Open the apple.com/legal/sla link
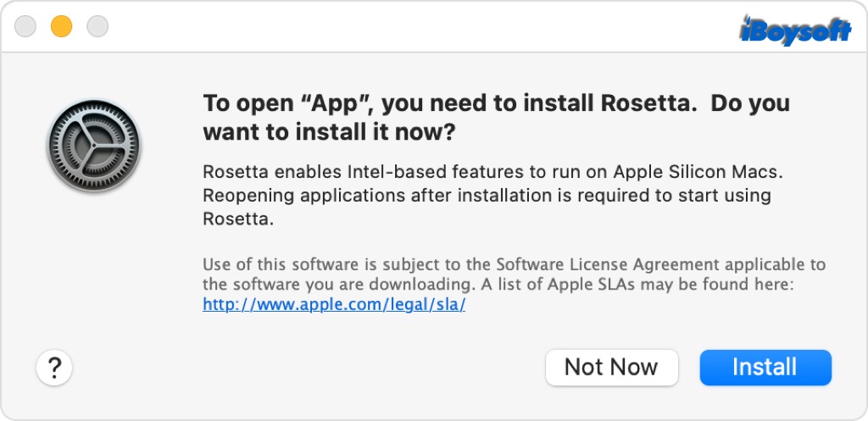The height and width of the screenshot is (421, 868). point(334,305)
